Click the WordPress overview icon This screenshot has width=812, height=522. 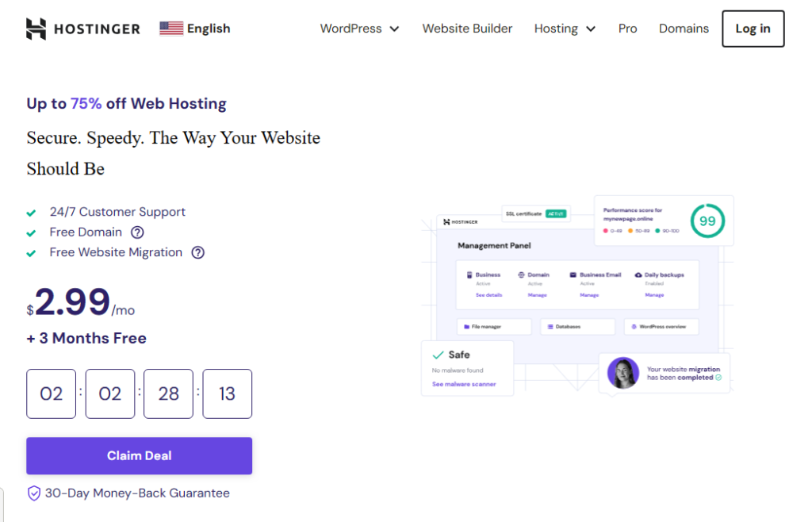click(634, 326)
